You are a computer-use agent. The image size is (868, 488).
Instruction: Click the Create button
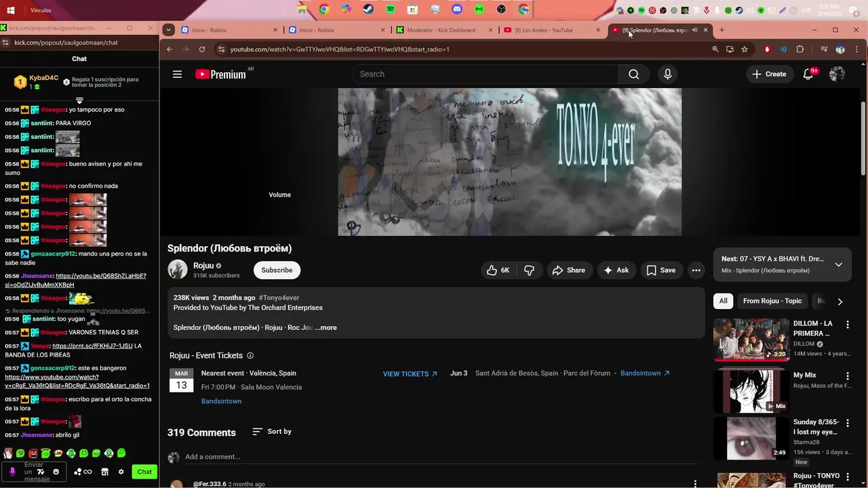click(769, 74)
